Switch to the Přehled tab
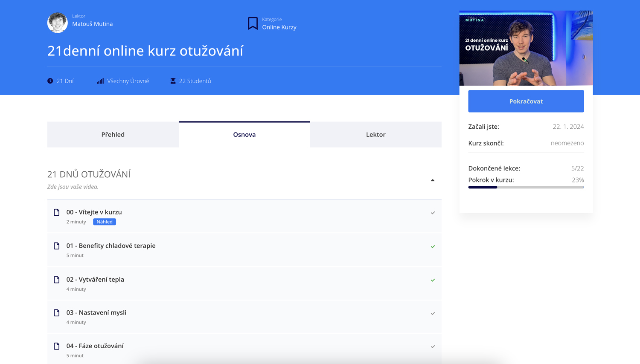 pos(113,135)
